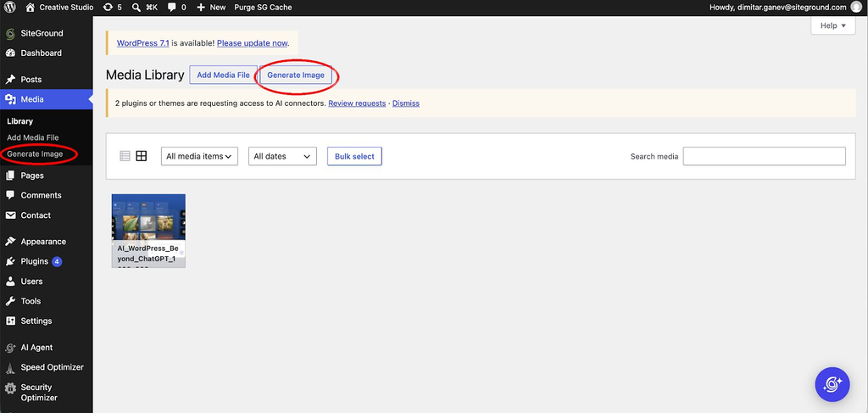Click the Add Media File button
This screenshot has width=868, height=413.
pyautogui.click(x=223, y=75)
